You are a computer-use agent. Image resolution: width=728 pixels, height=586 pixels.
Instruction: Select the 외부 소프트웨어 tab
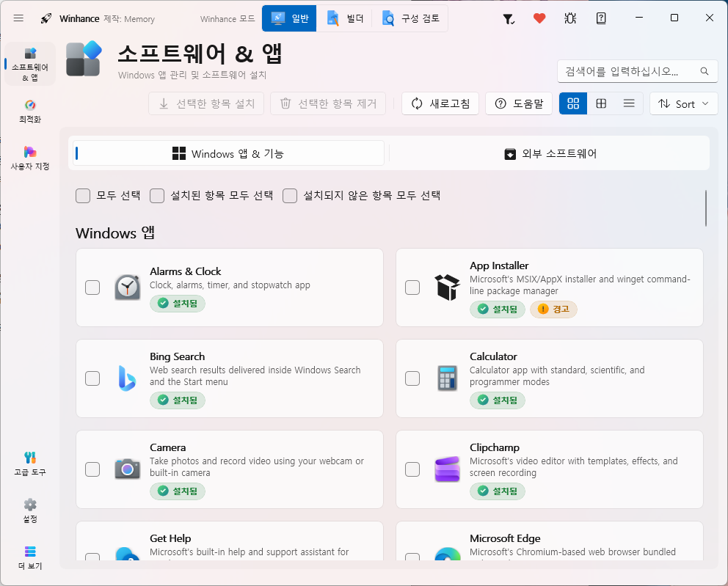550,153
